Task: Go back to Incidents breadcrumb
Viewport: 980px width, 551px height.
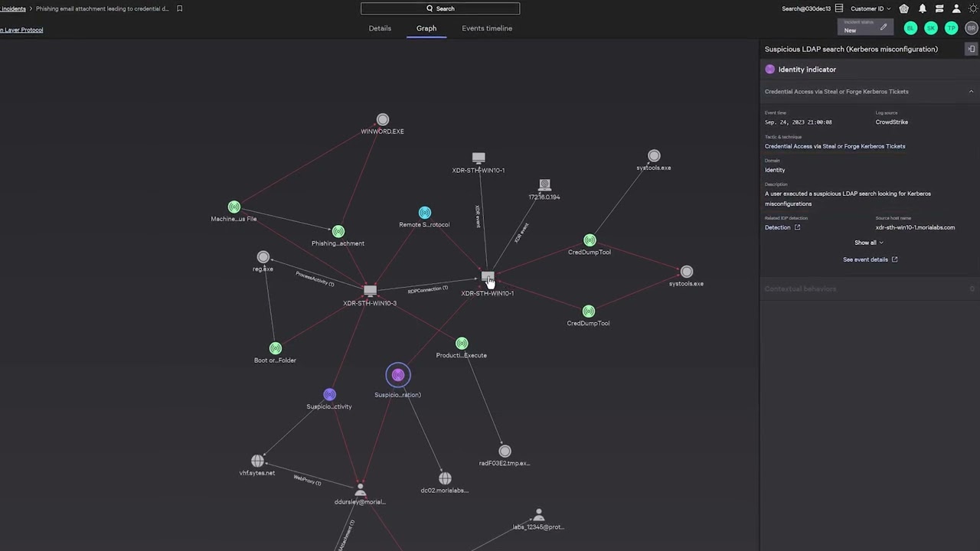Action: click(12, 8)
